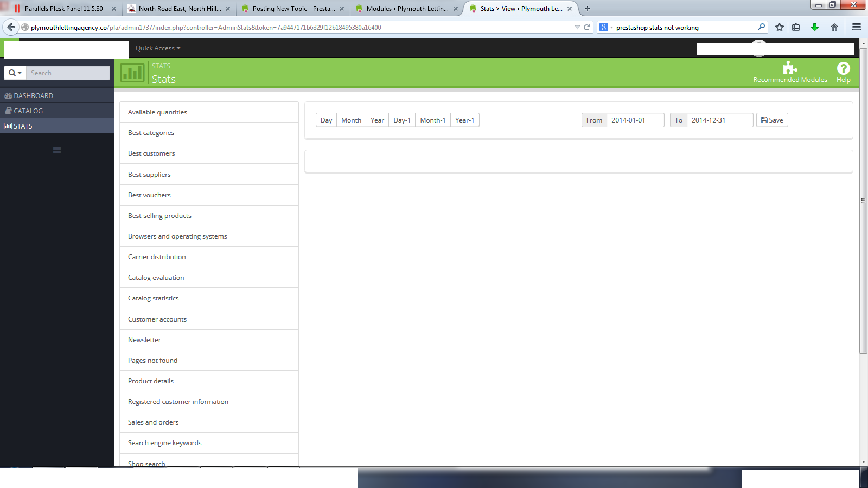Open Best categories stats
The image size is (868, 488).
click(209, 133)
